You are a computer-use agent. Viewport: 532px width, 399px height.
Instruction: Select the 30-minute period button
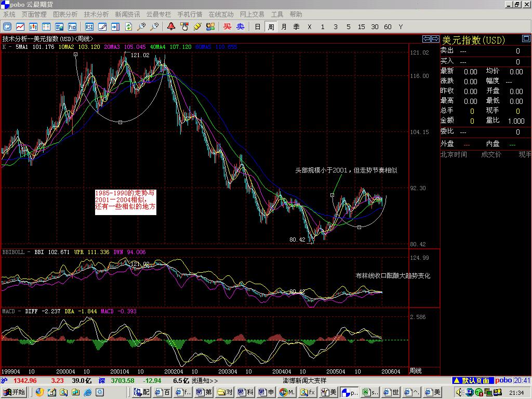point(375,26)
